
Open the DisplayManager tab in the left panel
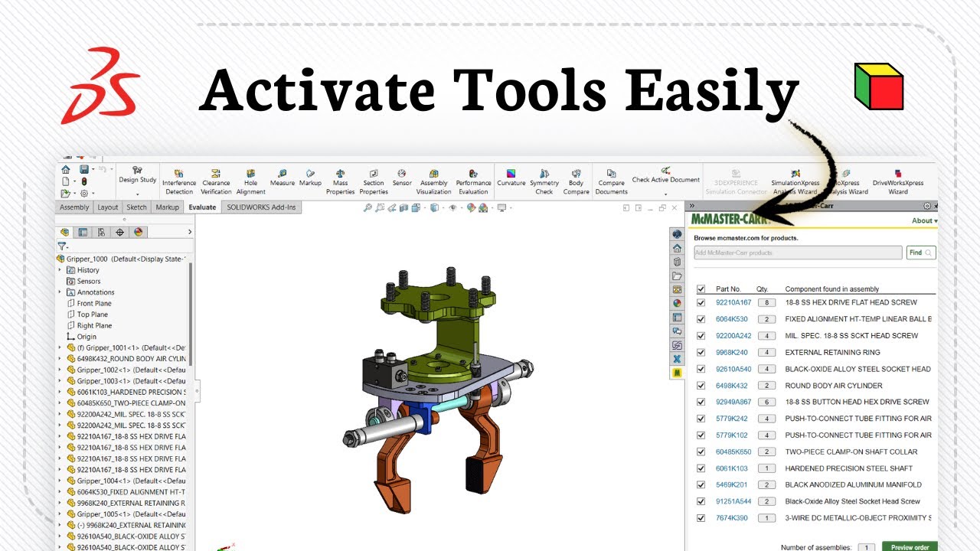click(139, 232)
